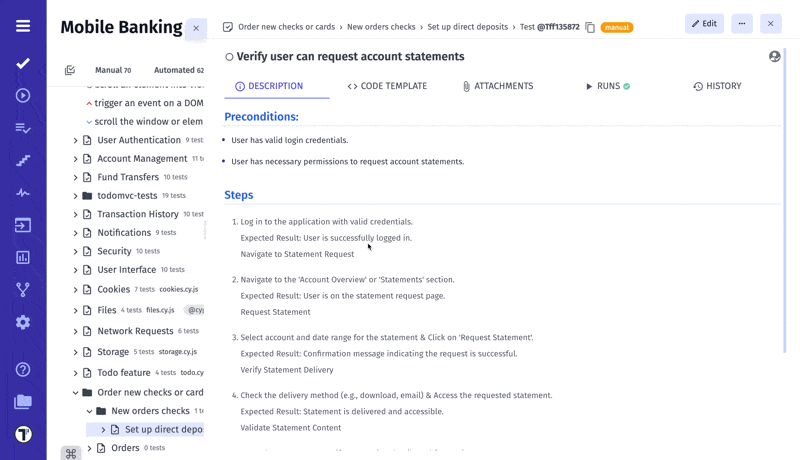Open the pulse activity icon in sidebar
The height and width of the screenshot is (460, 800).
click(23, 193)
